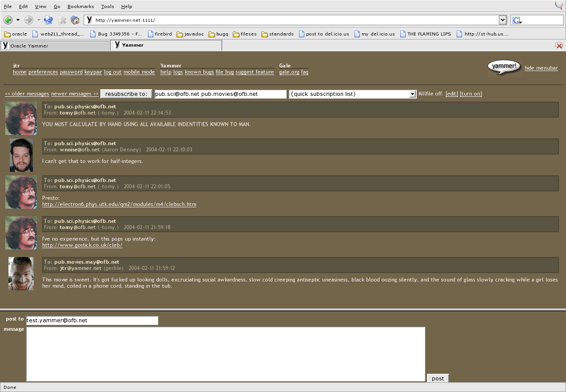Click the Reload page icon

(48, 20)
